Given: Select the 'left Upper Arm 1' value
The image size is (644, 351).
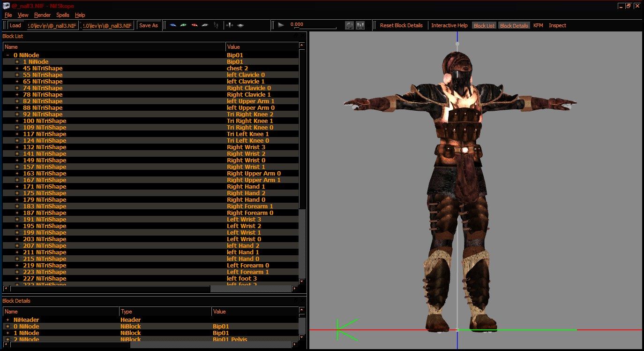Looking at the screenshot, I should click(x=250, y=101).
